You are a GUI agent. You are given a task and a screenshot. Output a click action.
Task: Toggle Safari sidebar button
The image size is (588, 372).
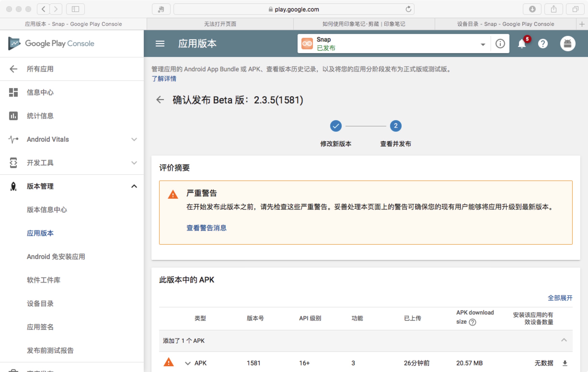click(75, 9)
